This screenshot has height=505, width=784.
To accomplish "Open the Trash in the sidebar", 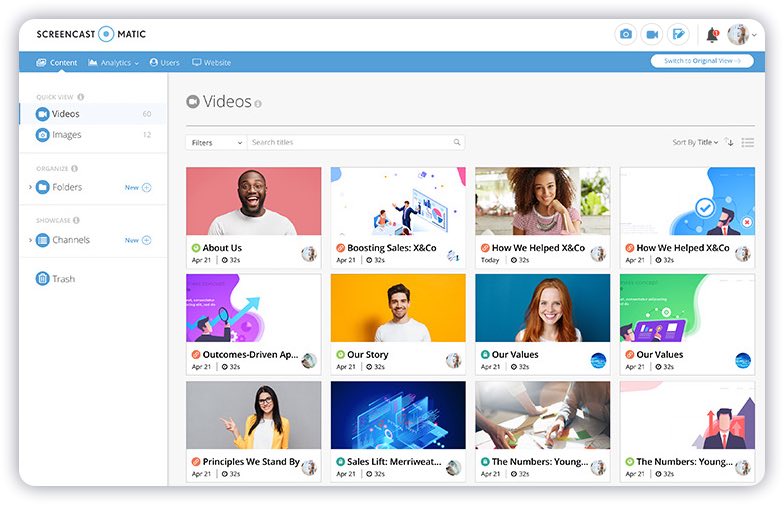I will [56, 278].
